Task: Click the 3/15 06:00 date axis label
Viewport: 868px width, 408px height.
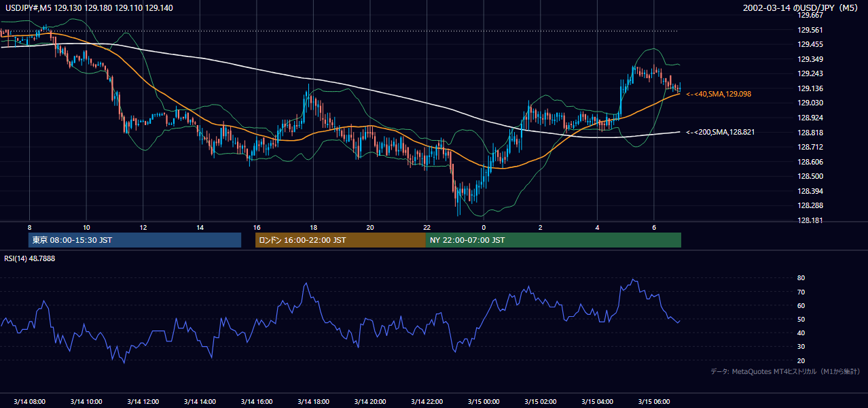Action: point(653,402)
